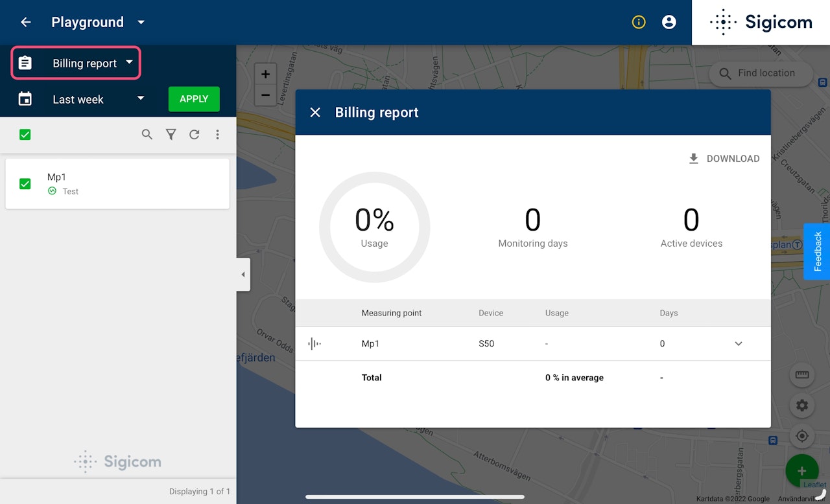Select the map ruler measure tool
Screen dimensions: 830x504
coord(802,375)
